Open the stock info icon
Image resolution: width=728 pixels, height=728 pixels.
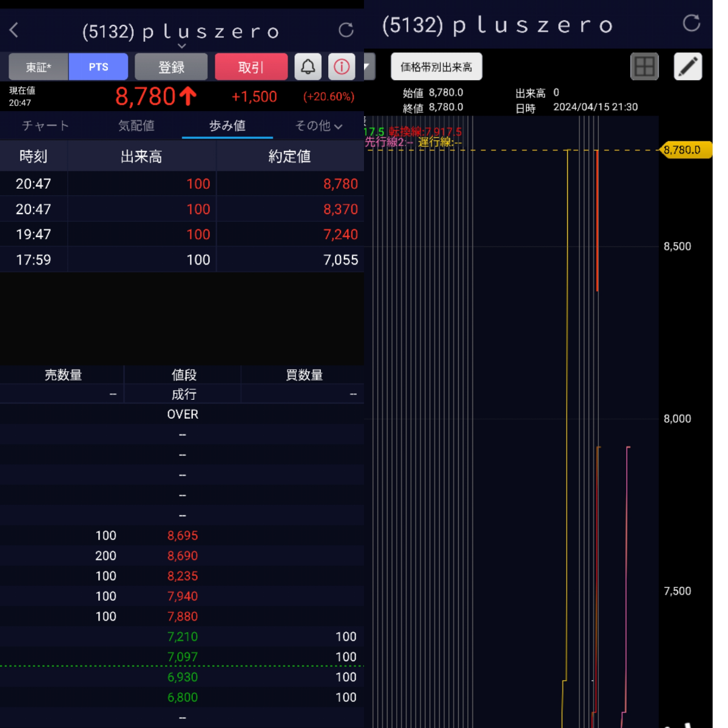(342, 67)
